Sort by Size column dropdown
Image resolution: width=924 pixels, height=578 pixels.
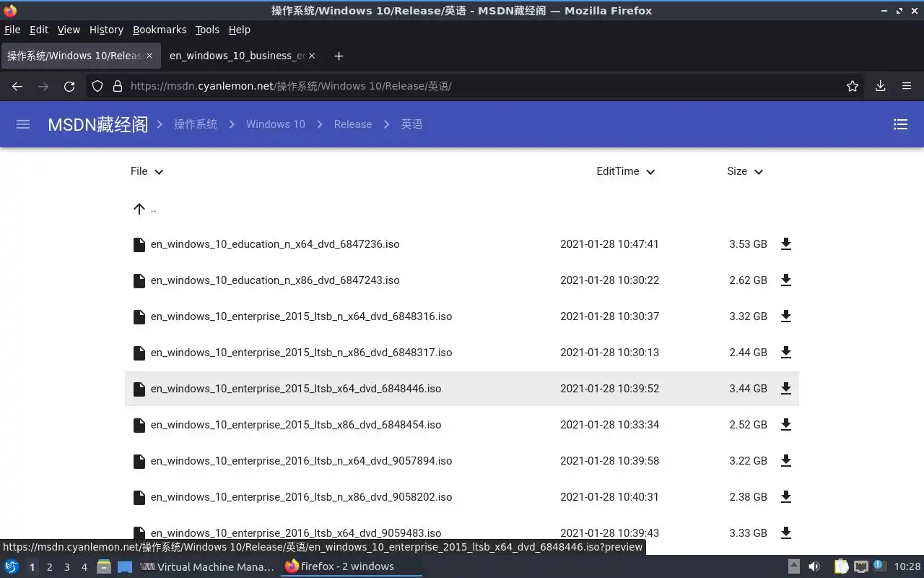[x=745, y=171]
